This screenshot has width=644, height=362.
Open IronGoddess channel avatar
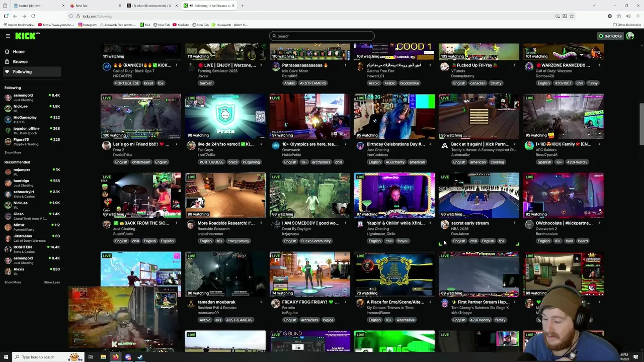360,146
